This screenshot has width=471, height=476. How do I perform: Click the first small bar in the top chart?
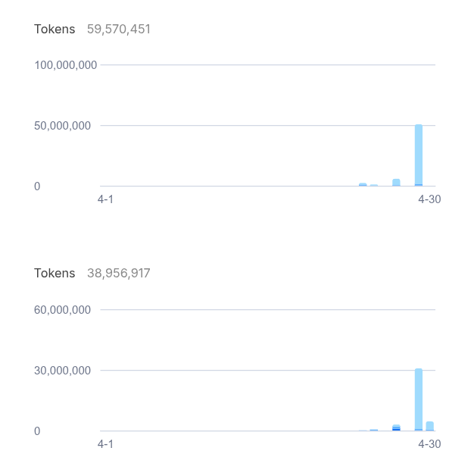coord(363,185)
